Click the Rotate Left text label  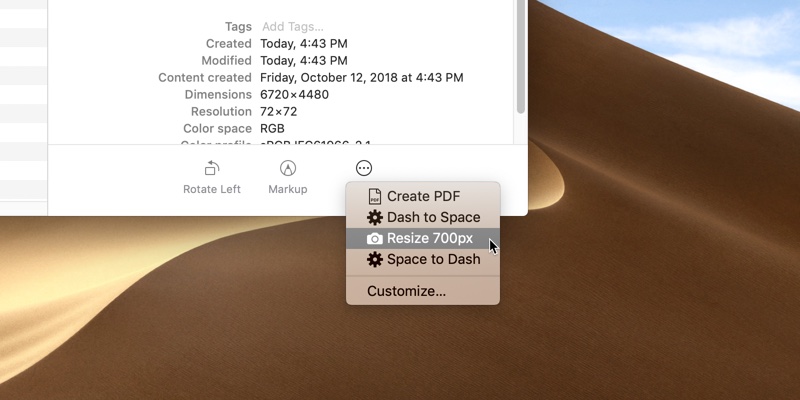pos(211,189)
